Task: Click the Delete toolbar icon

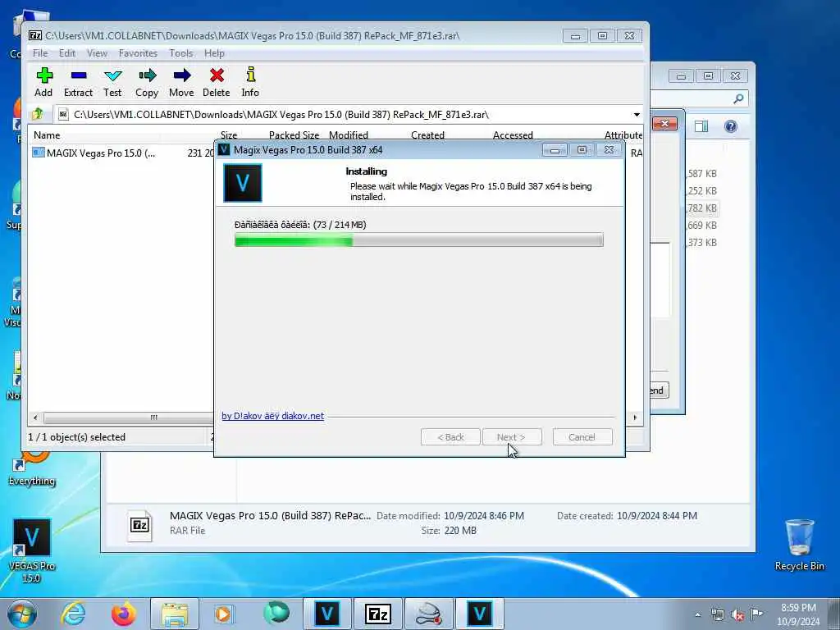Action: (217, 82)
